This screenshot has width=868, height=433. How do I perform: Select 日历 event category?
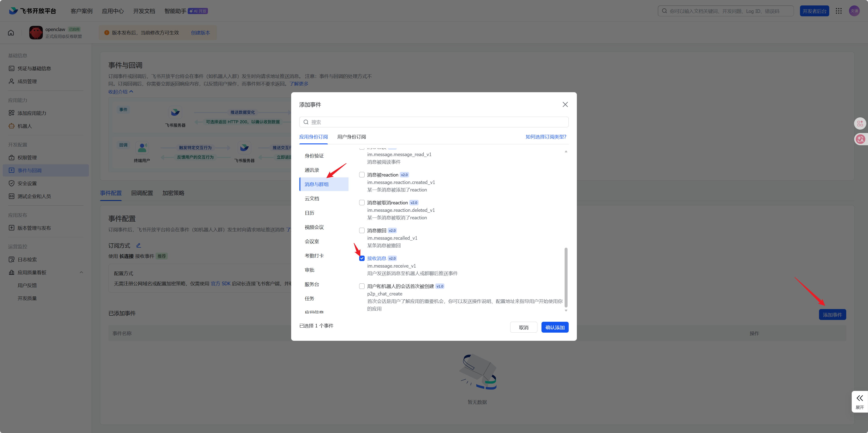[324, 213]
